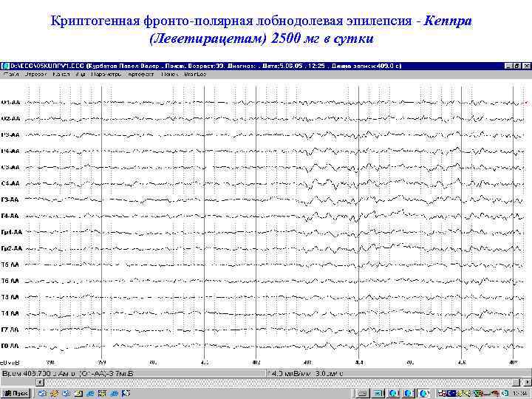Screen dimensions: 532x399
Task: Click seventh quick launch icon on taskbar
Action: pos(114,393)
